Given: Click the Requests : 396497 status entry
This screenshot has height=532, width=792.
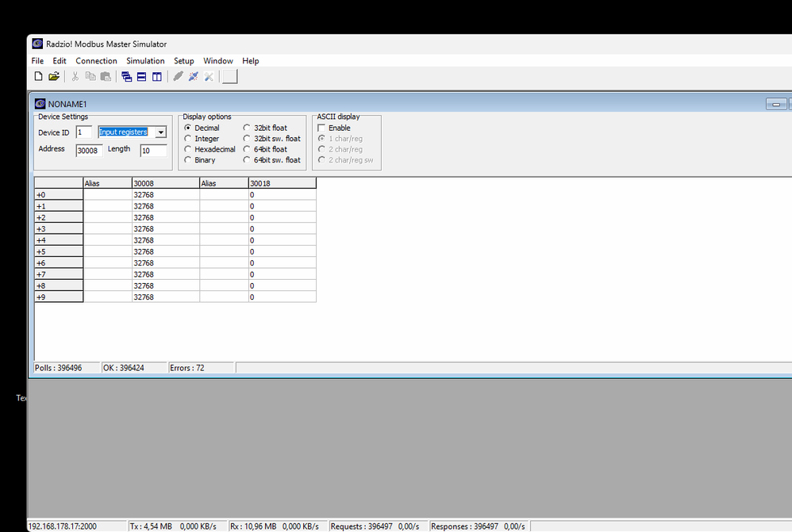Looking at the screenshot, I should click(378, 526).
